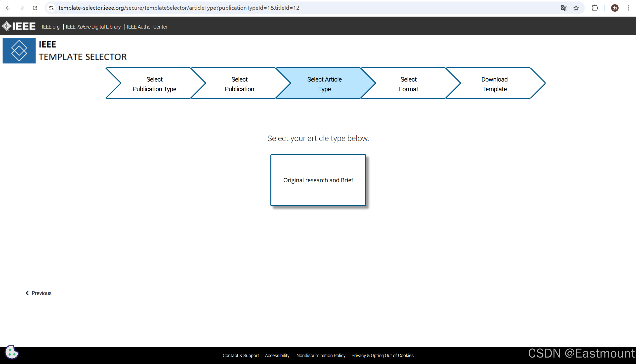Open the 'ds' profile avatar
Viewport: 636px width, 364px height.
[614, 8]
